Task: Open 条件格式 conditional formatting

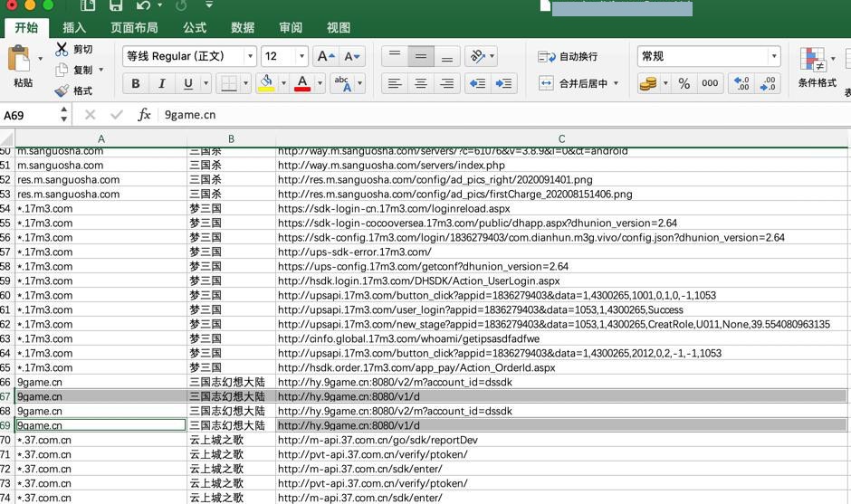Action: 817,67
